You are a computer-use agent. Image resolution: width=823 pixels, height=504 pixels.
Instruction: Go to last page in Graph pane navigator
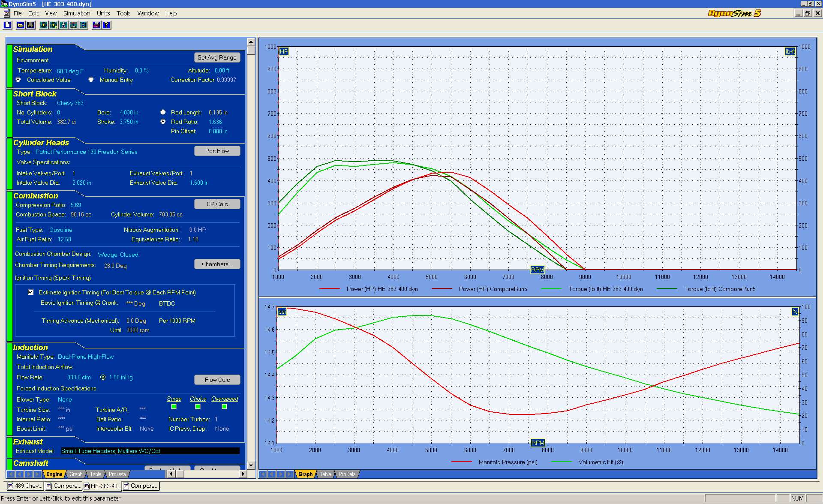(x=290, y=474)
